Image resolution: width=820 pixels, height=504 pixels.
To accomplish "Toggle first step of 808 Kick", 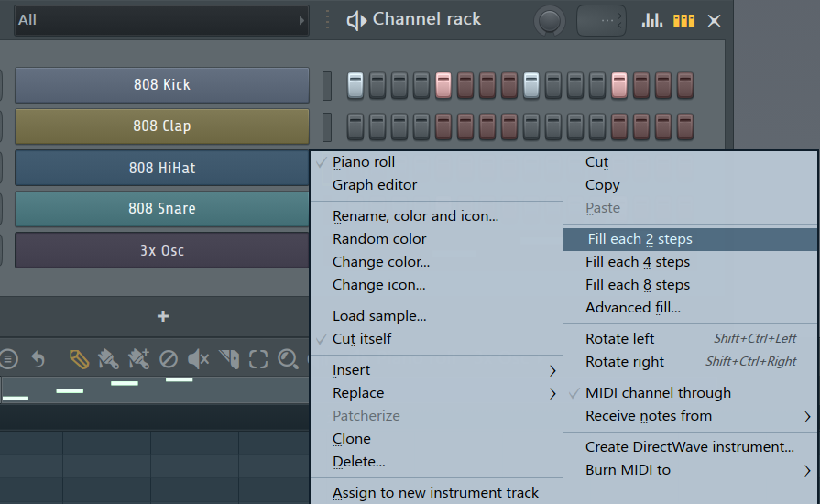I will pyautogui.click(x=355, y=85).
